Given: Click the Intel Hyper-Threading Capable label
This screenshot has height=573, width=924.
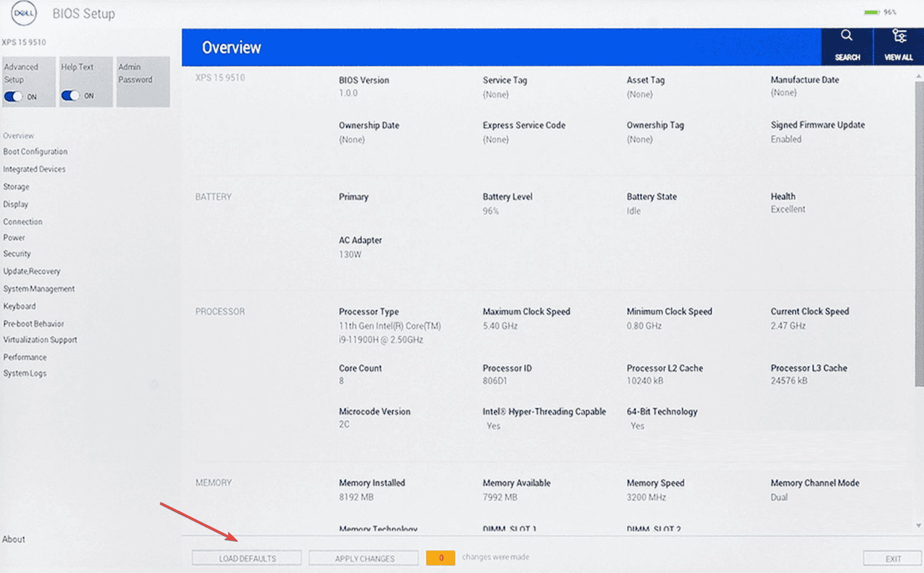Looking at the screenshot, I should [544, 412].
